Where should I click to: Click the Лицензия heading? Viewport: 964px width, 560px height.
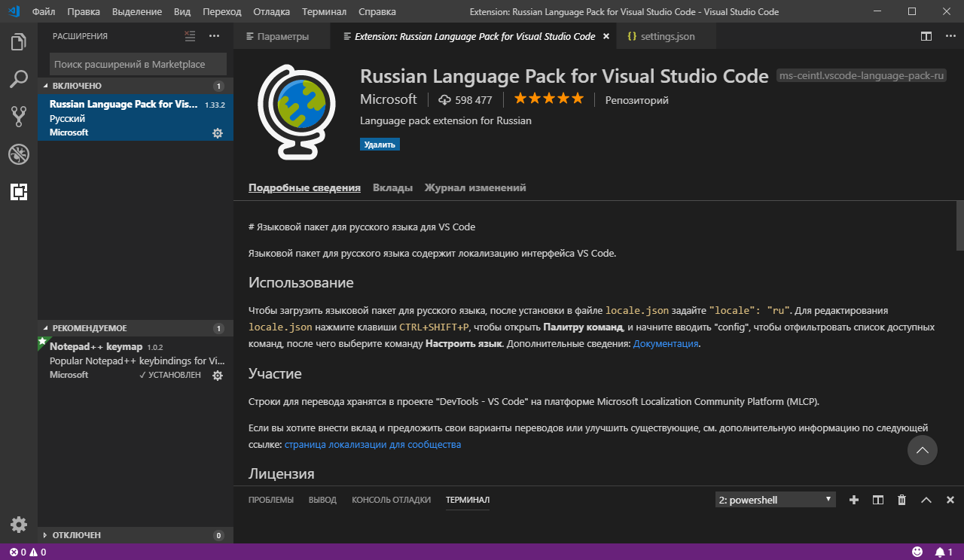(x=282, y=473)
